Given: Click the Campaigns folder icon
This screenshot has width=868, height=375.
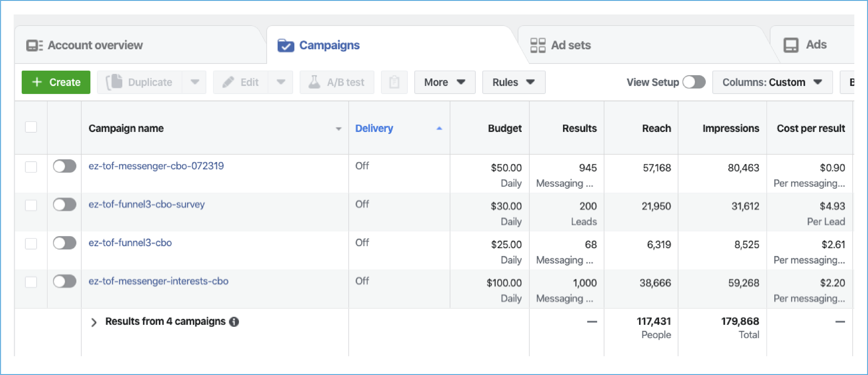Looking at the screenshot, I should (x=285, y=45).
